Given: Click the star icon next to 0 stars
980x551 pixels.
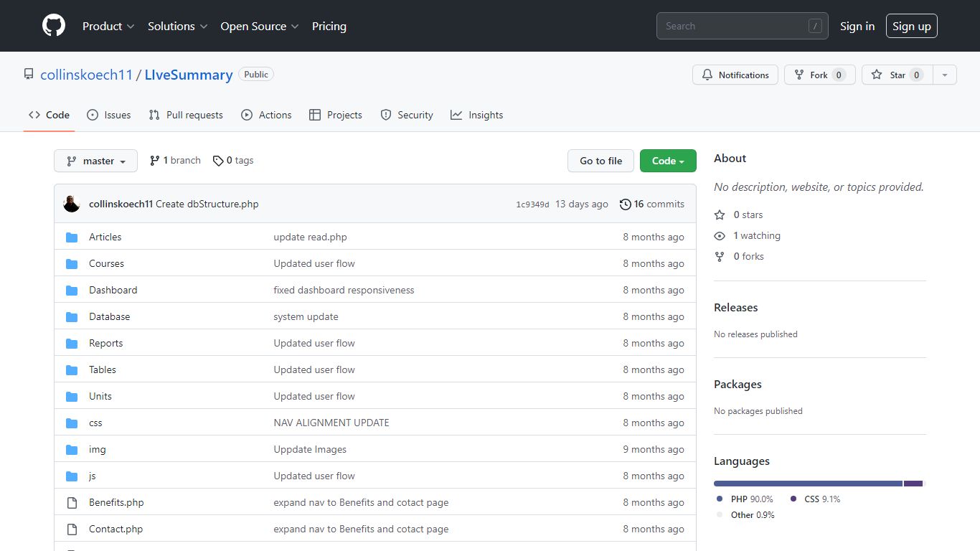Looking at the screenshot, I should [720, 215].
